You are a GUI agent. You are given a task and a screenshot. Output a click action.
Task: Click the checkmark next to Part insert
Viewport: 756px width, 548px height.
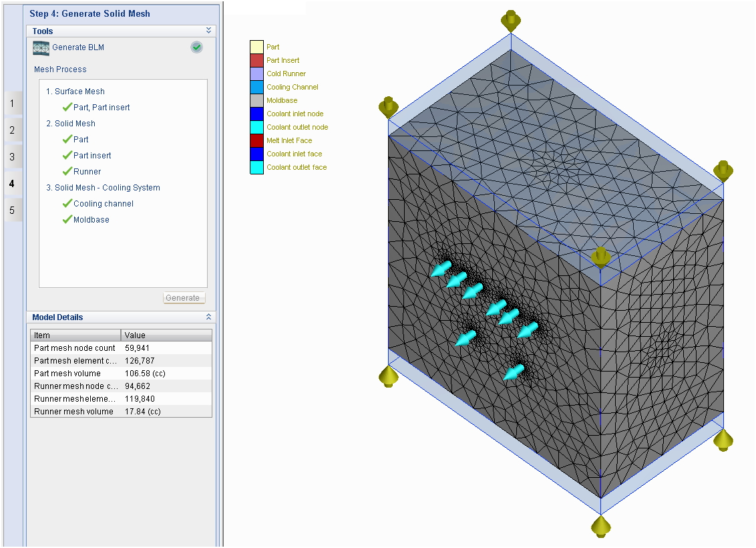(x=67, y=155)
